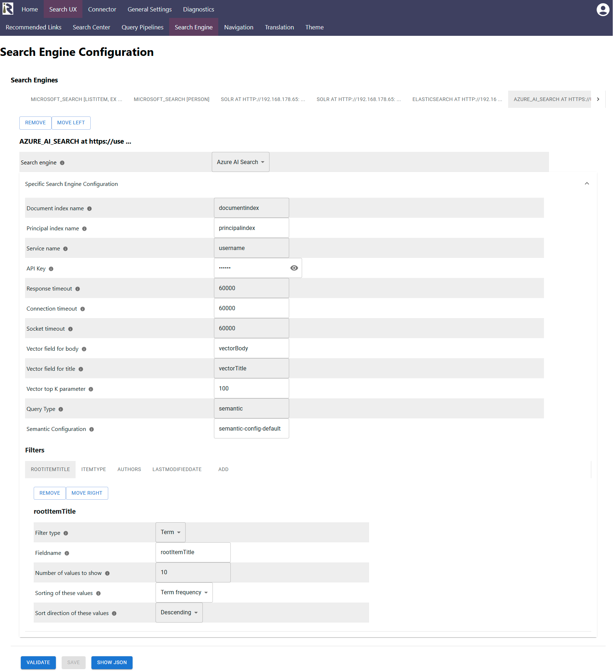Viewport: 616px width, 672px height.
Task: Select the LASTMODIFIEDDATE filter tab
Action: click(x=177, y=470)
